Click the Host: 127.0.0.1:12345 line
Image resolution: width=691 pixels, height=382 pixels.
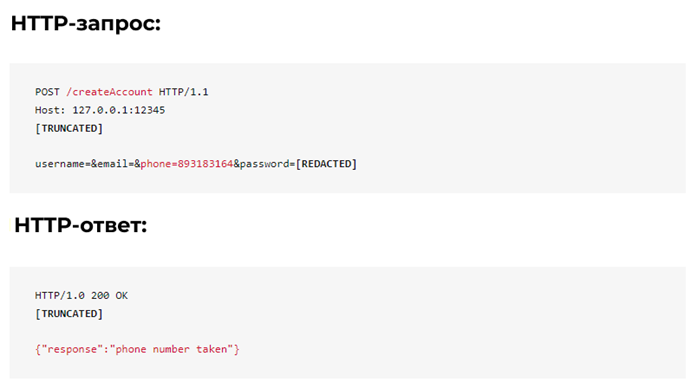[x=100, y=110]
